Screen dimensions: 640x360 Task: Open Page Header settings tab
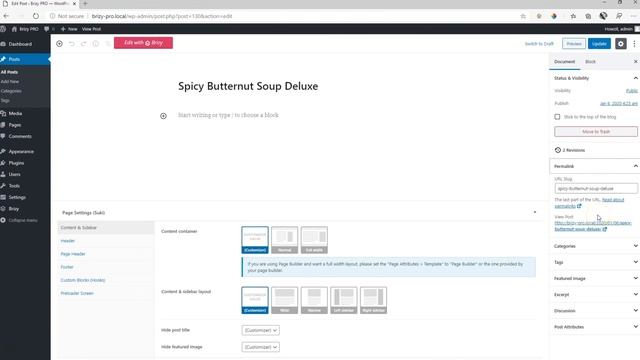[x=73, y=254]
